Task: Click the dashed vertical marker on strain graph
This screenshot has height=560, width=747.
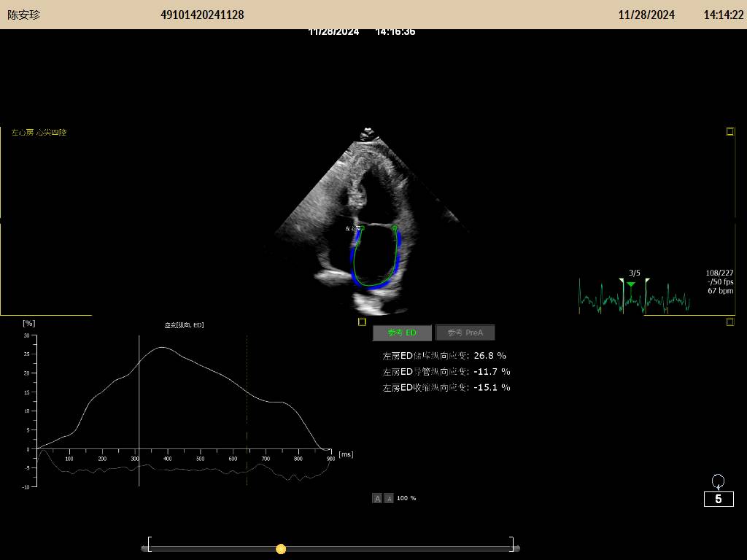Action: click(x=247, y=408)
